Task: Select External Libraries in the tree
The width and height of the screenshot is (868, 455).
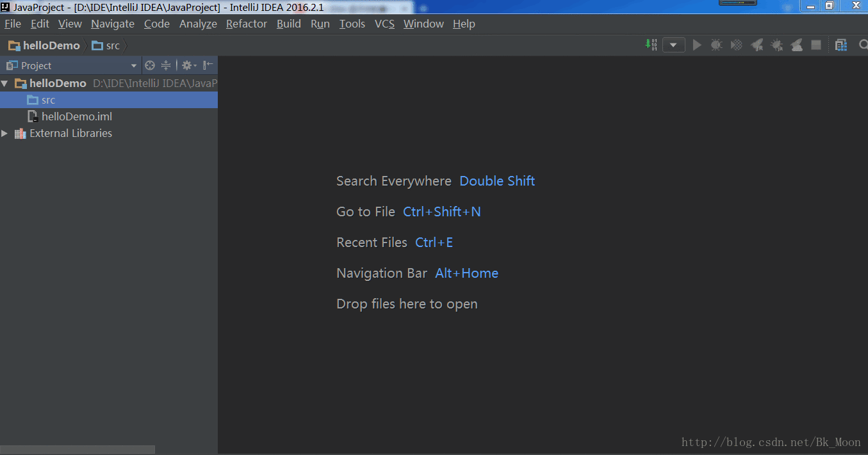Action: pos(109,133)
